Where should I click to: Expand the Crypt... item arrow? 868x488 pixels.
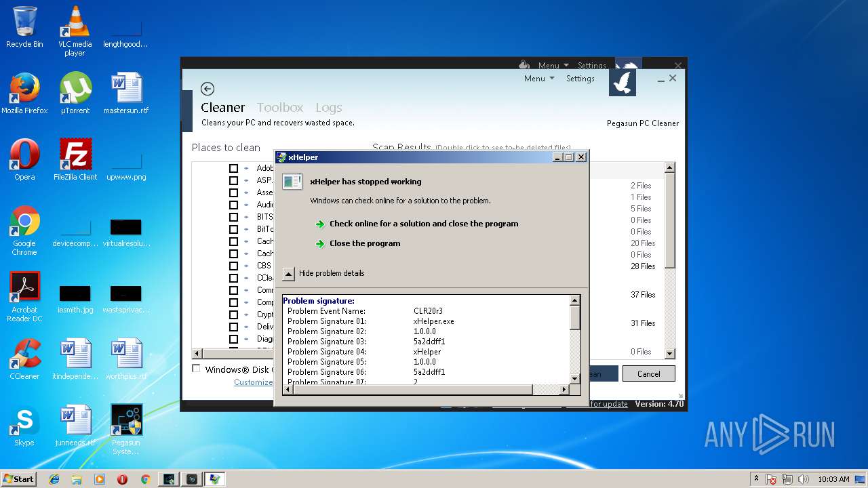[x=247, y=314]
